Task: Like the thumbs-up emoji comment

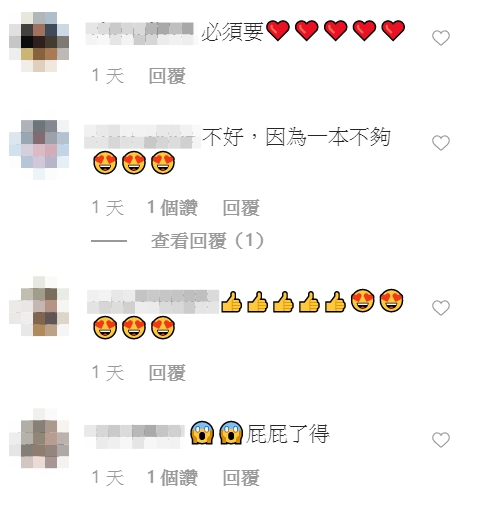Action: click(x=441, y=307)
